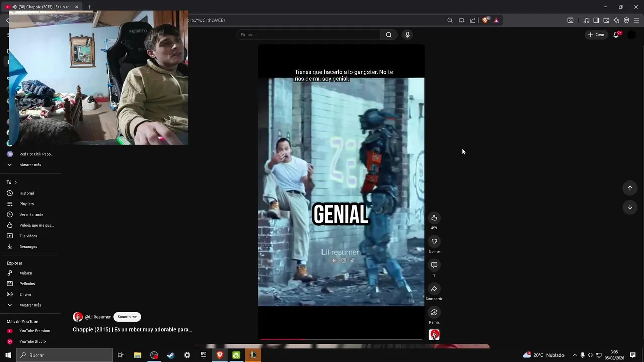Image resolution: width=644 pixels, height=362 pixels.
Task: Go to the next short with down arrow
Action: coord(630,207)
